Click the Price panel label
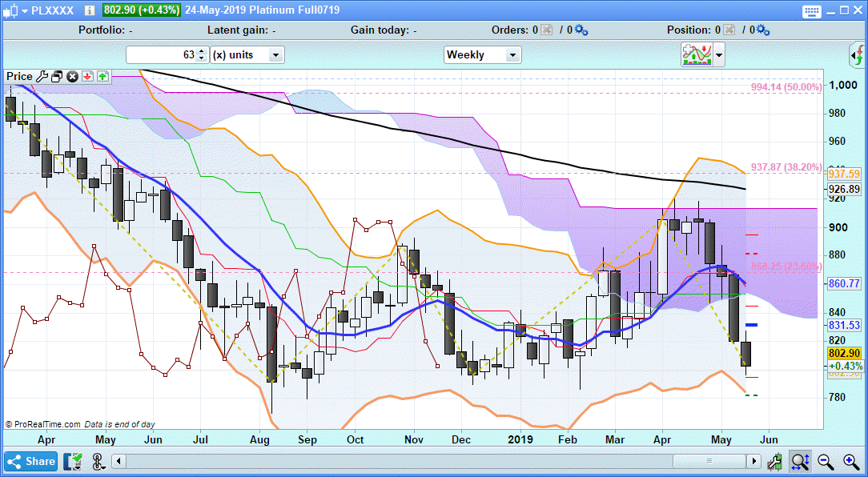 click(x=19, y=76)
